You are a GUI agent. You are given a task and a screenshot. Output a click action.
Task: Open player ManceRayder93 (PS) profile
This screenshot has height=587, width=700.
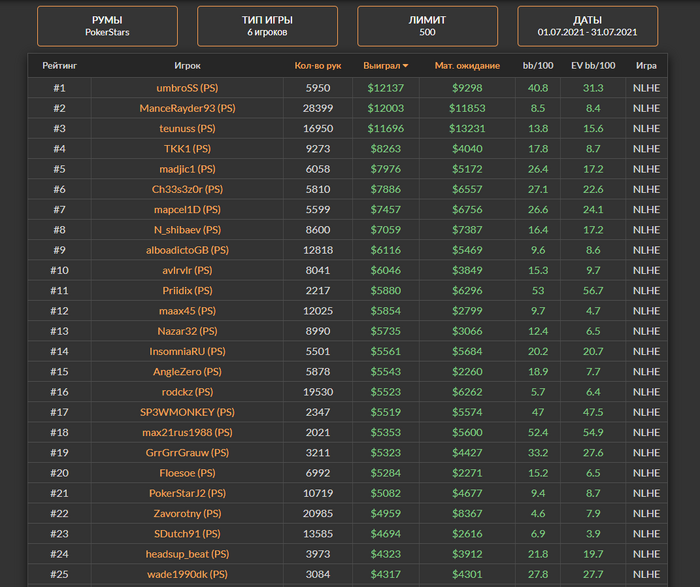pos(187,108)
